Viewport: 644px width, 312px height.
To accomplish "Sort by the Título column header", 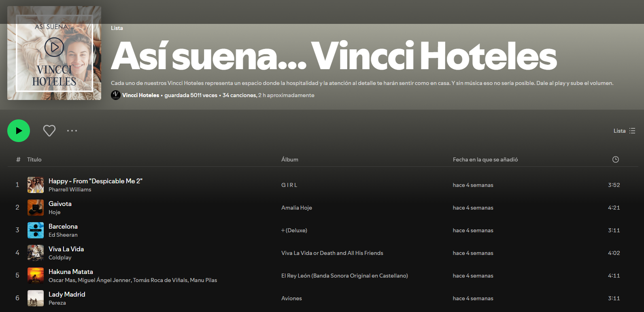I will pos(34,159).
